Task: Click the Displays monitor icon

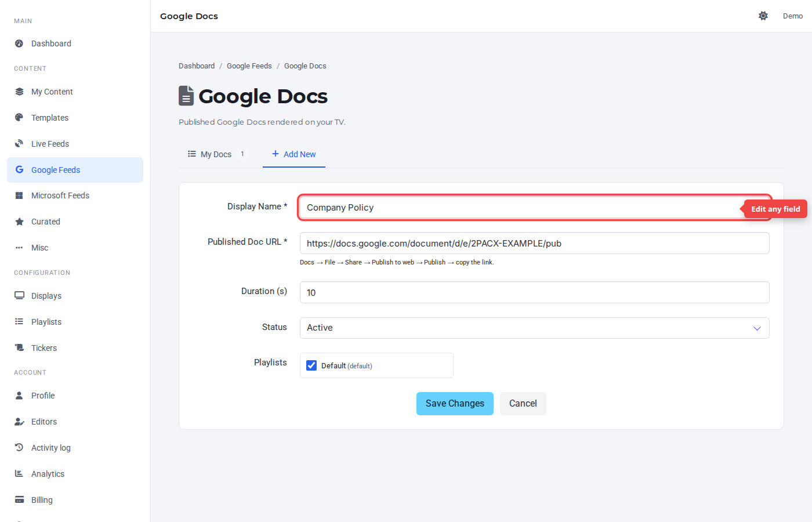Action: point(19,296)
